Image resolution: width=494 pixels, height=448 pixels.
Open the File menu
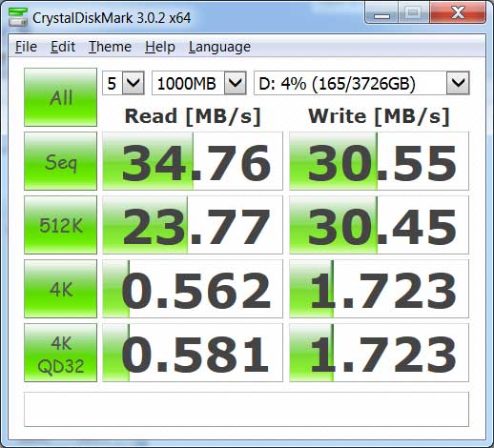click(26, 47)
